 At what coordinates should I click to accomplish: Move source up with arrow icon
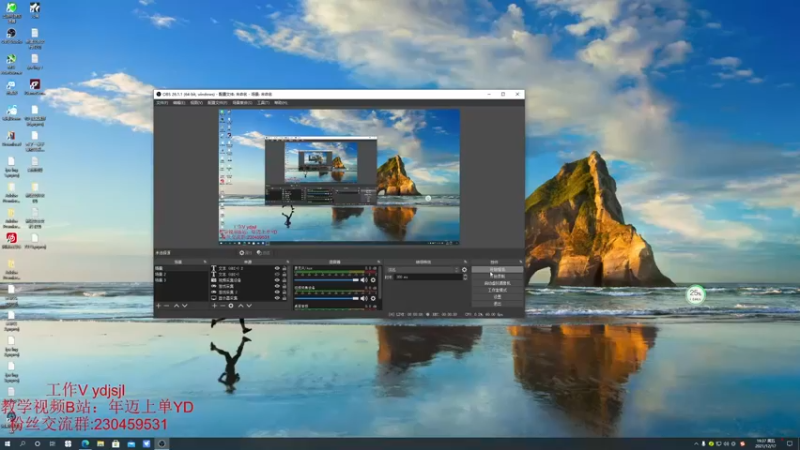tap(241, 306)
